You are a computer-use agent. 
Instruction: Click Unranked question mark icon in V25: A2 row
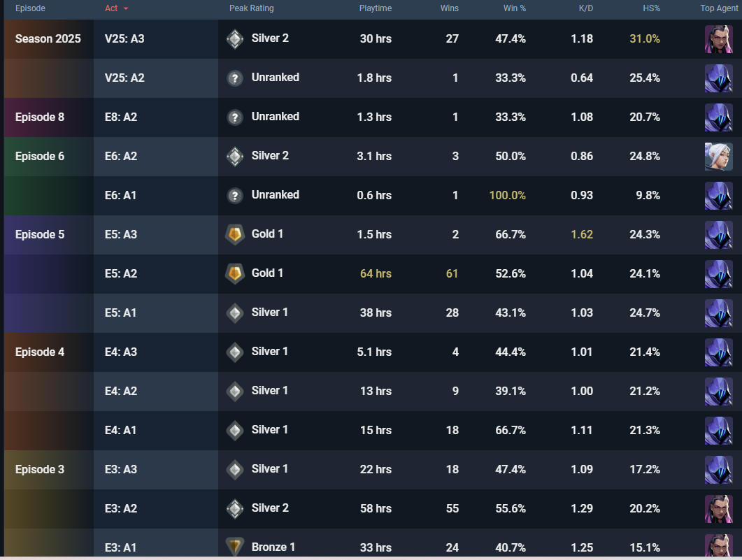[x=235, y=78]
